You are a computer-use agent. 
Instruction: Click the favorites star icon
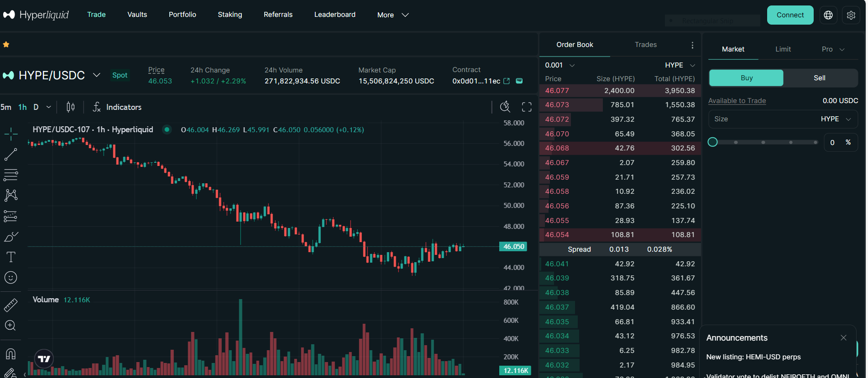click(6, 44)
